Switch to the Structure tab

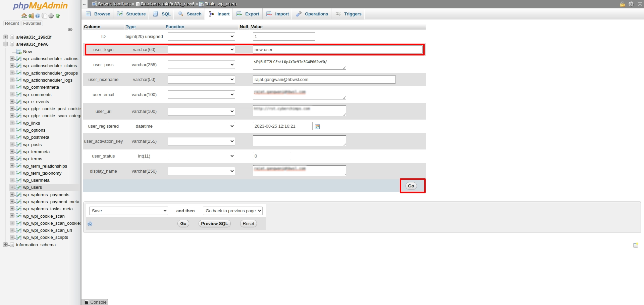131,14
